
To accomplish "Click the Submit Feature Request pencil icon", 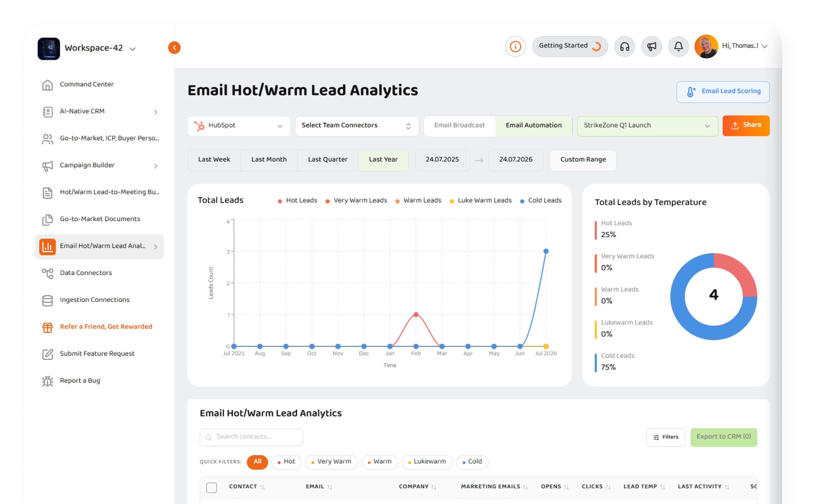I will coord(47,354).
